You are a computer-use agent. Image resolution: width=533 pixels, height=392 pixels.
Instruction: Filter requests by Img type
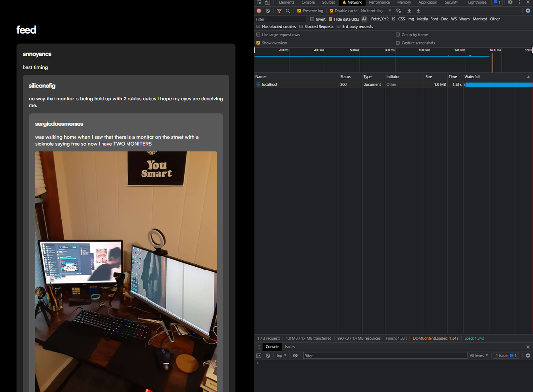tap(411, 19)
